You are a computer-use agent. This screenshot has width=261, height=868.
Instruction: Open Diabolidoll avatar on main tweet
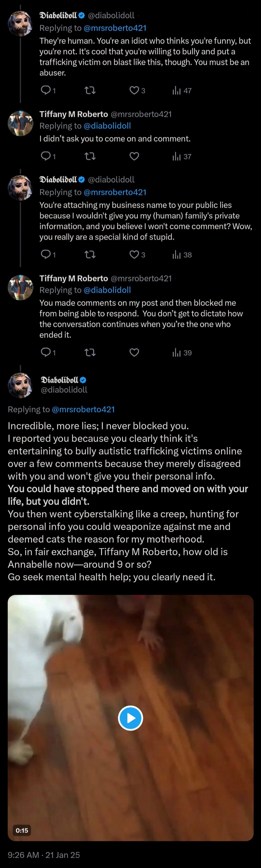pyautogui.click(x=21, y=385)
